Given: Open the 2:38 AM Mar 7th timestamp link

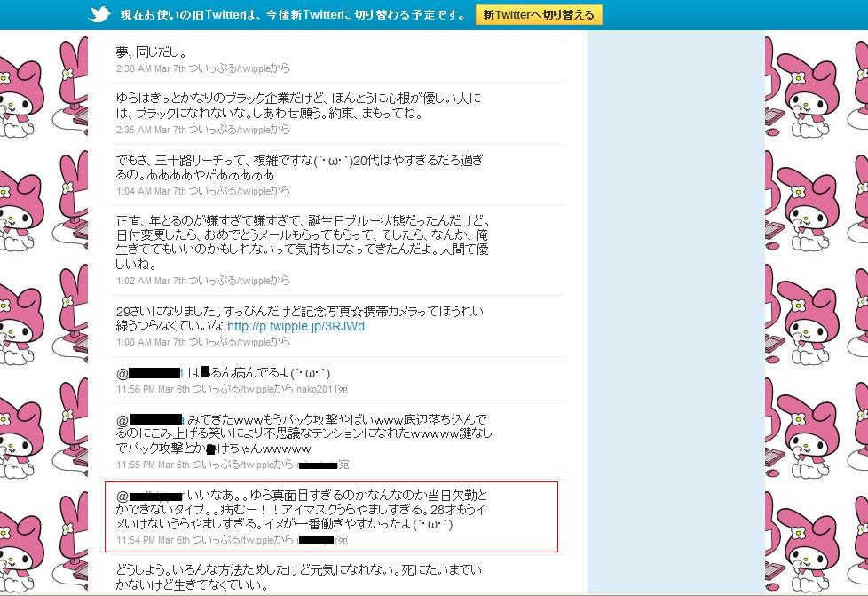Looking at the screenshot, I should point(151,68).
